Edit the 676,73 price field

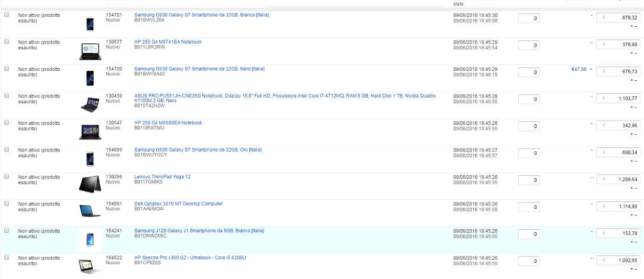[618, 71]
